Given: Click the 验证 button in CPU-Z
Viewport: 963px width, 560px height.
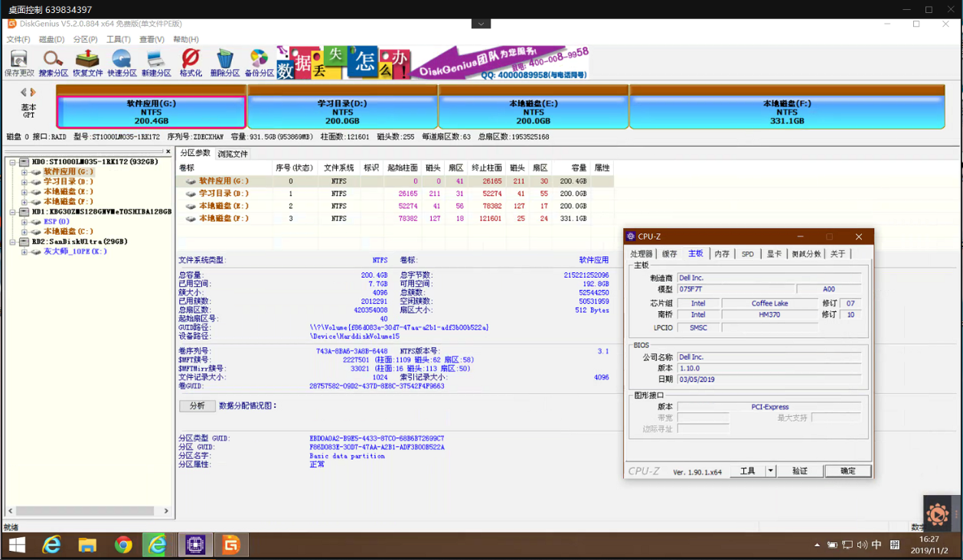Looking at the screenshot, I should [x=800, y=470].
